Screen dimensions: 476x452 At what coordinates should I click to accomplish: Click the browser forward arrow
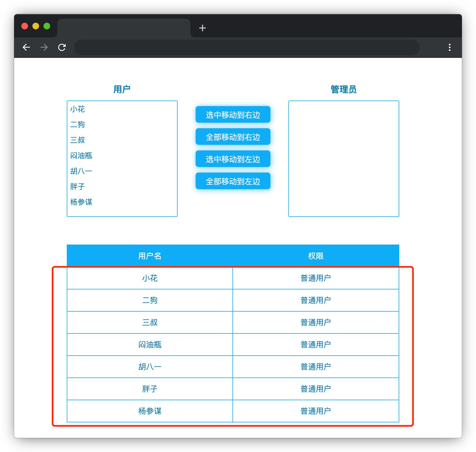[x=44, y=47]
